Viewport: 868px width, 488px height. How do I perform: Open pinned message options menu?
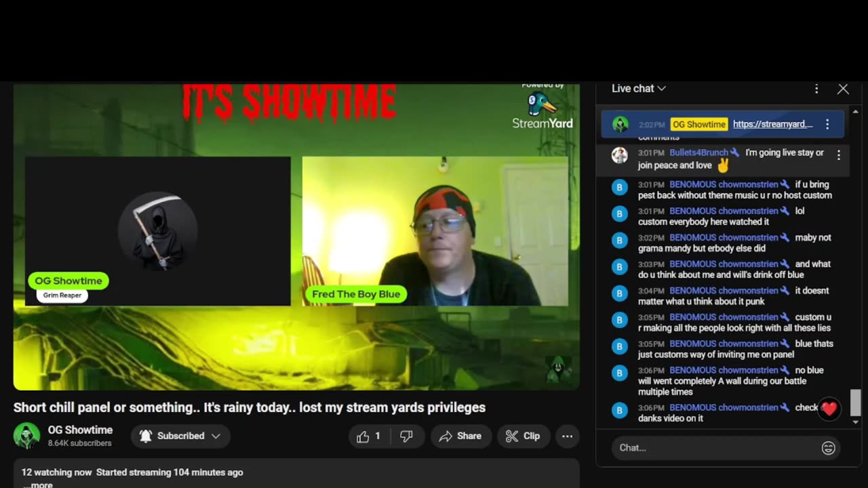(x=827, y=124)
